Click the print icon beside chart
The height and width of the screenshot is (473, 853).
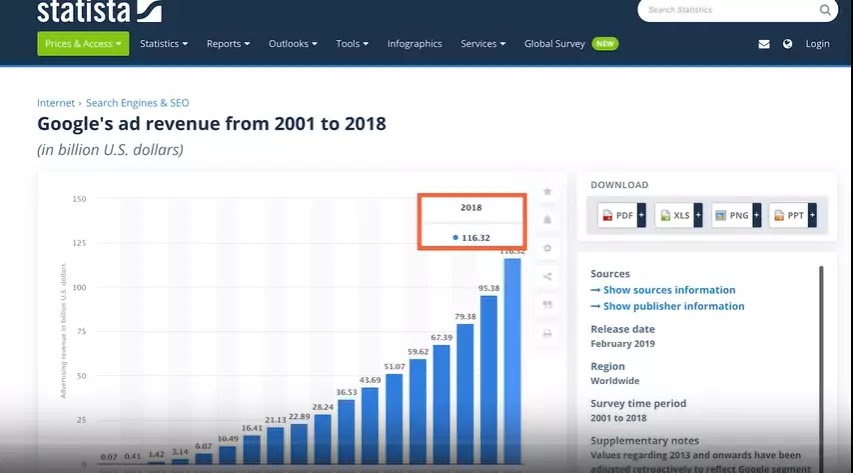pos(547,334)
